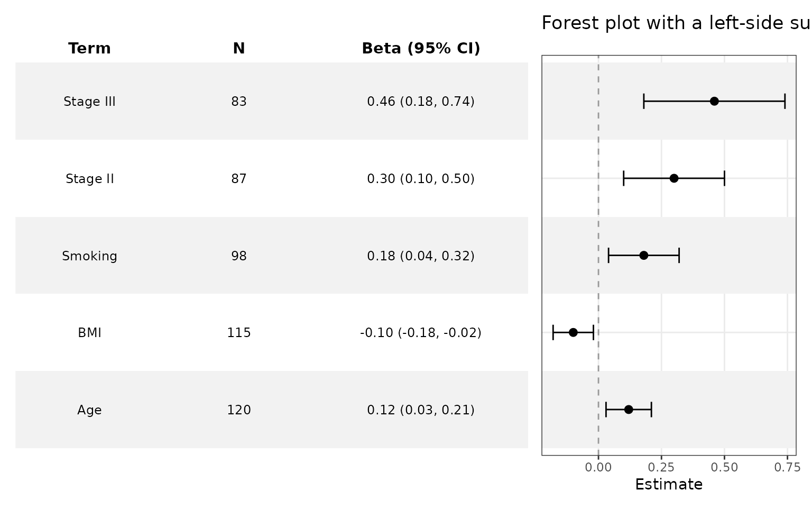Select the Stage II term label
The image size is (812, 508).
point(89,179)
